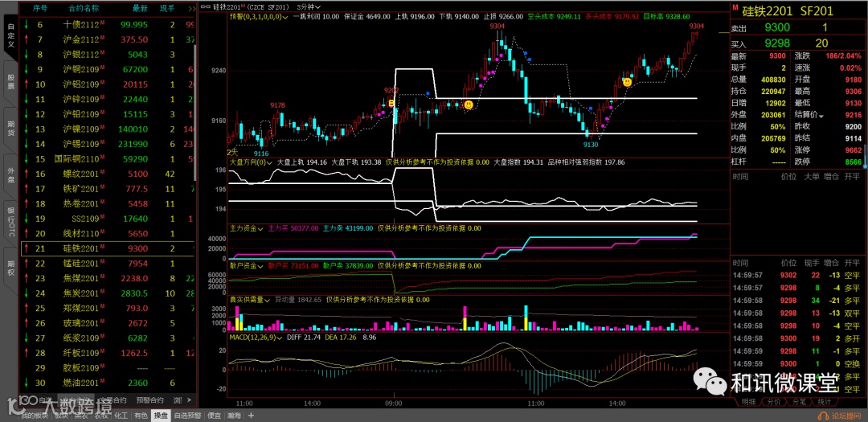Image resolution: width=868 pixels, height=422 pixels.
Task: Expand the 真实供需量 indicator dropdown
Action: click(x=250, y=300)
